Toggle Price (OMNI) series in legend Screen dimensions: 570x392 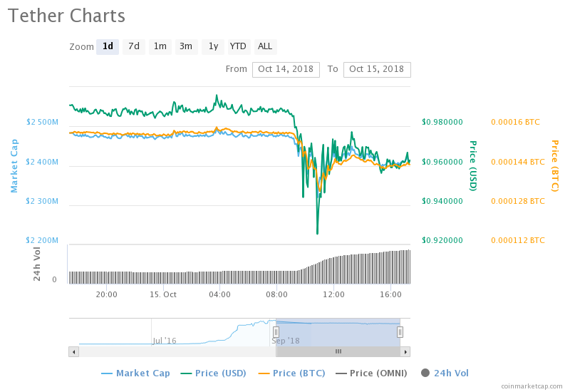(371, 373)
